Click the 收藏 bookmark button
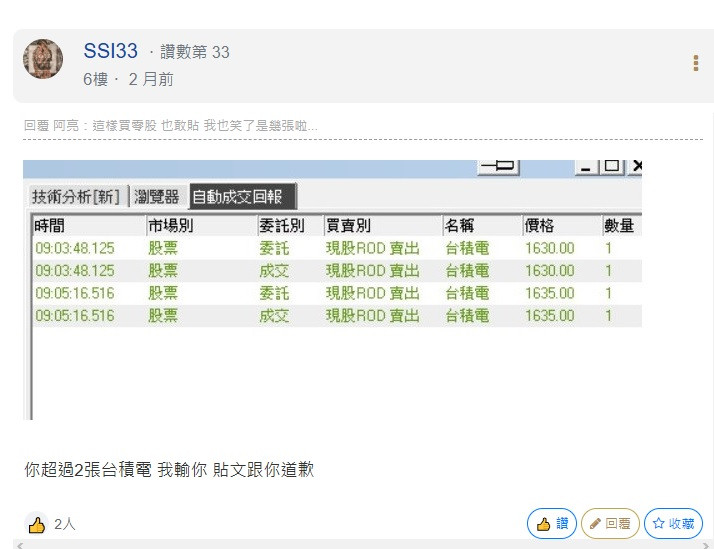 673,523
